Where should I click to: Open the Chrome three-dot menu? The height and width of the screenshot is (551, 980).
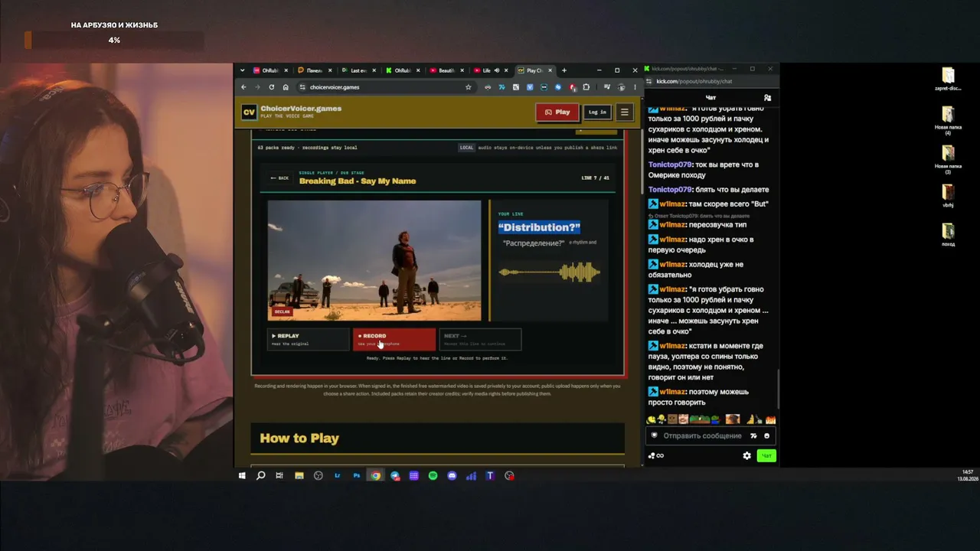(x=635, y=87)
